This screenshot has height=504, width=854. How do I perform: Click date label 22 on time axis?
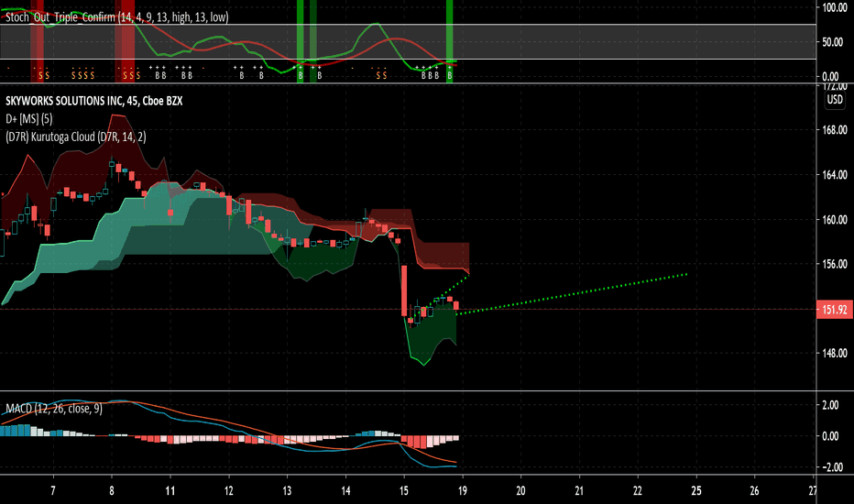tap(637, 491)
